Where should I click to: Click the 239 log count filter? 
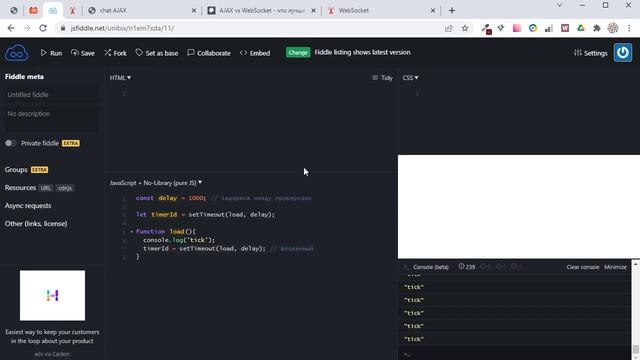coord(467,267)
